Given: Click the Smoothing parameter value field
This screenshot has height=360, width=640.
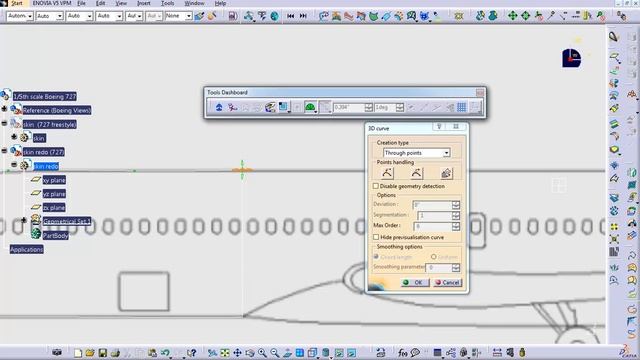Looking at the screenshot, I should coord(439,267).
